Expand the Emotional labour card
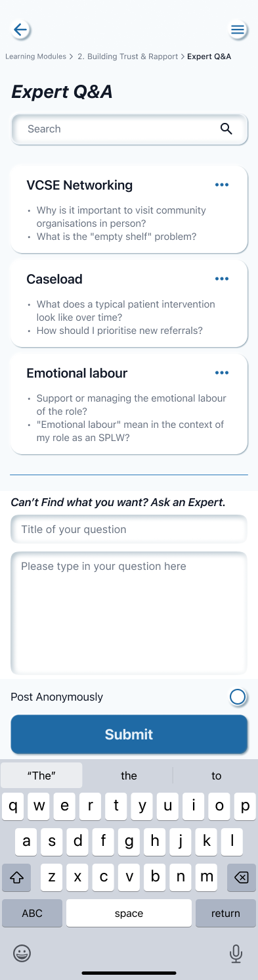The height and width of the screenshot is (980, 258). (129, 404)
